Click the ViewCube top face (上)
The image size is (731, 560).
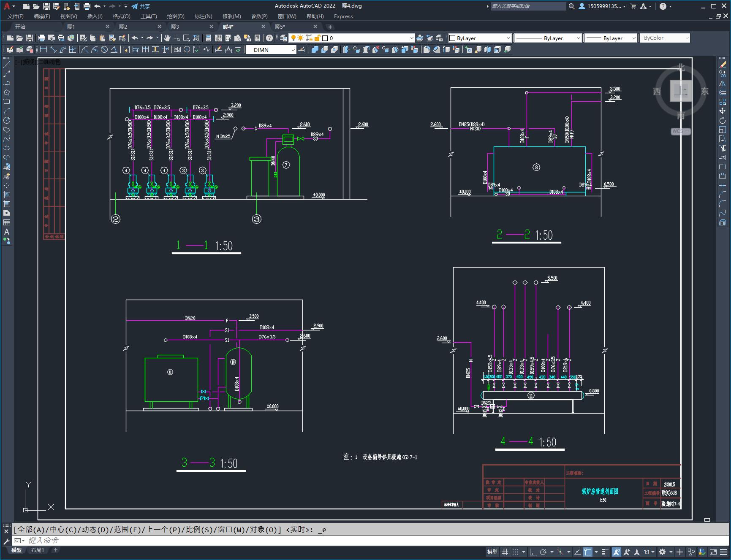681,91
